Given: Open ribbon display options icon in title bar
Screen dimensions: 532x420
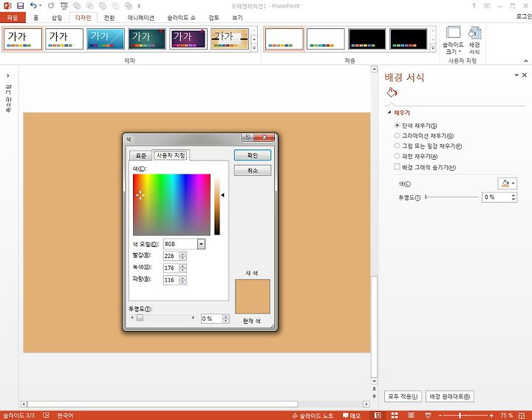Looking at the screenshot, I should (x=487, y=6).
